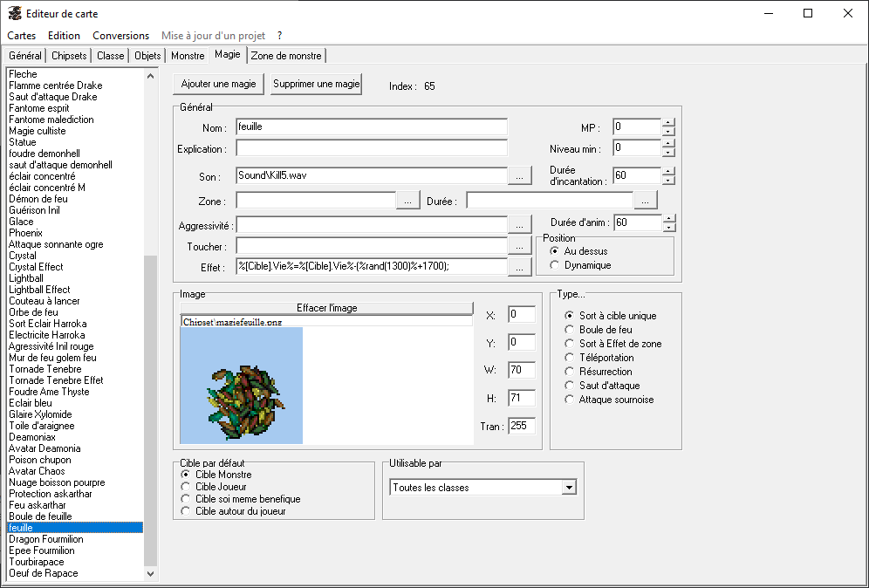This screenshot has height=588, width=869.
Task: Click the browse button next to Son field
Action: [x=519, y=176]
